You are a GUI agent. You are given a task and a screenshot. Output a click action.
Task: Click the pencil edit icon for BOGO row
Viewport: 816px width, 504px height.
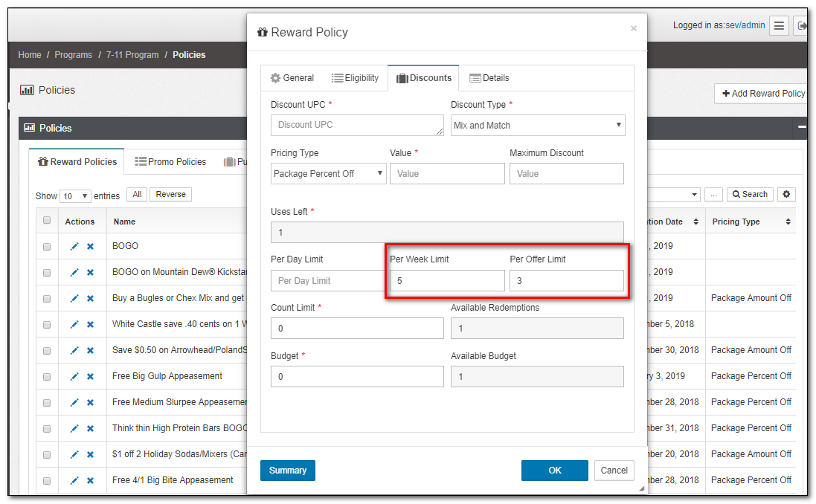pos(74,246)
